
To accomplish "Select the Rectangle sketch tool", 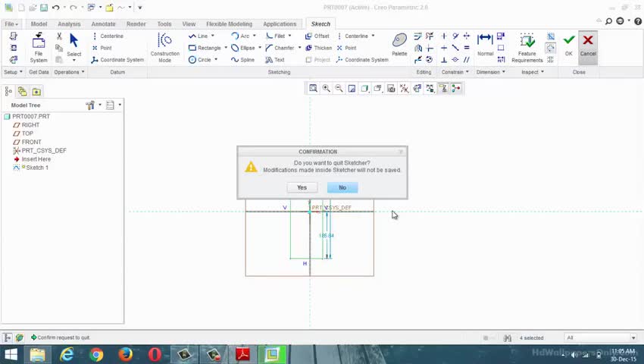I will click(205, 48).
